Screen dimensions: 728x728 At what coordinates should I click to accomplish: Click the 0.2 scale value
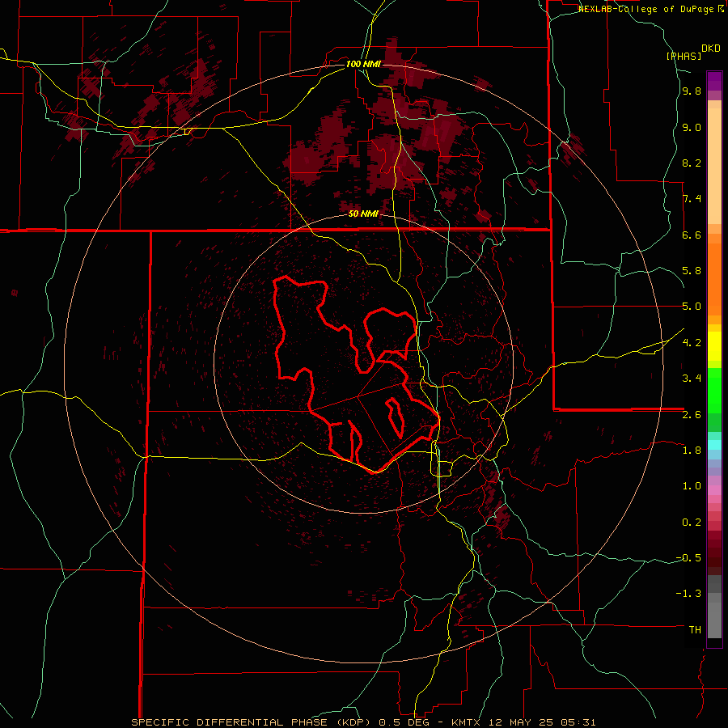point(692,523)
